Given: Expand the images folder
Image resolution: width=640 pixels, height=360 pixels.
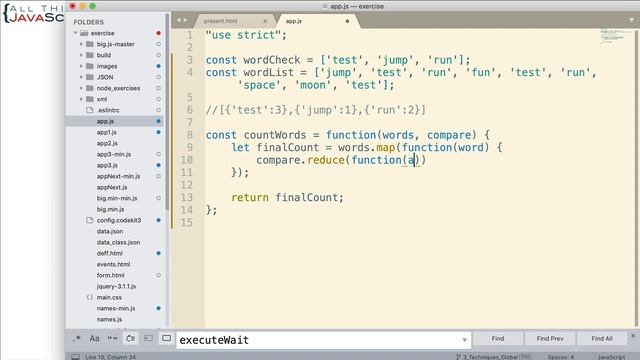Looking at the screenshot, I should 81,66.
